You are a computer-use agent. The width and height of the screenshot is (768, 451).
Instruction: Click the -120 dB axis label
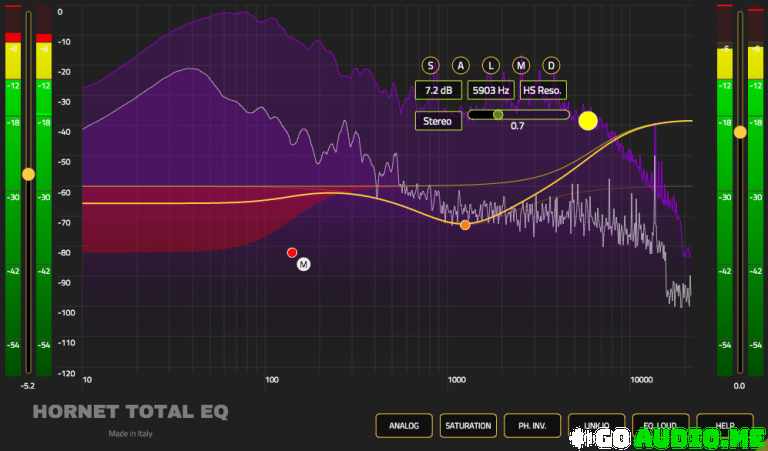coord(67,373)
